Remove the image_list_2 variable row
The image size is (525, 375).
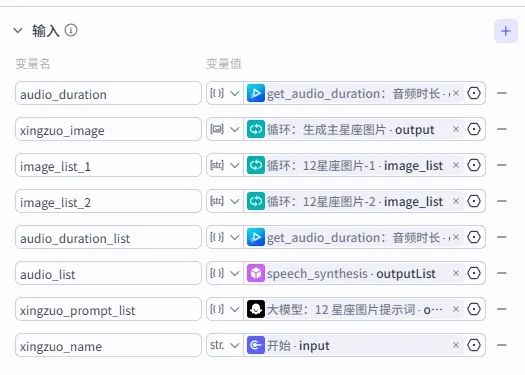(502, 201)
